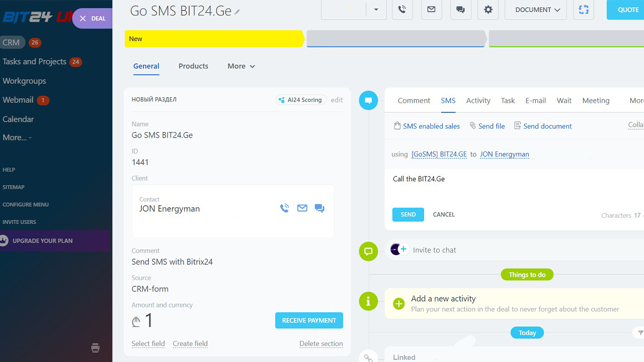The height and width of the screenshot is (362, 644).
Task: Click the RECEIVE PAYMENT button
Action: tap(309, 320)
